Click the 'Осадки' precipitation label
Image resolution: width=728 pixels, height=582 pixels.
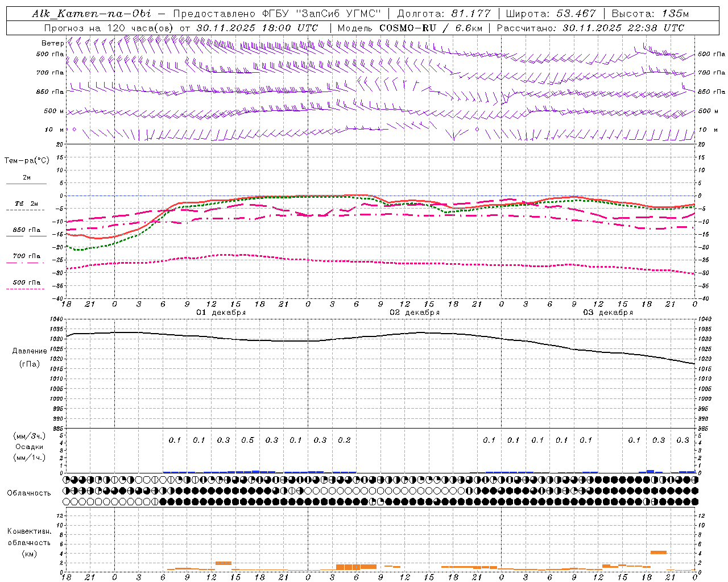coord(30,447)
